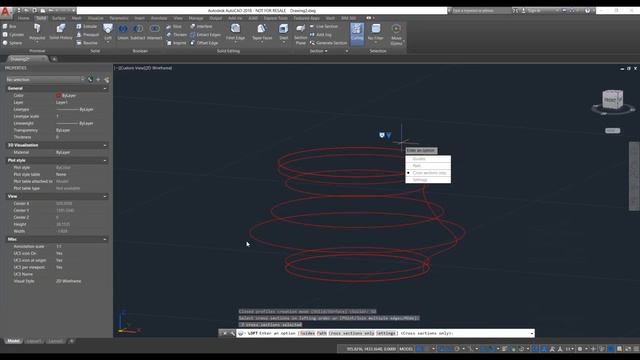The width and height of the screenshot is (640, 360).
Task: Click the Layer value Layer1 in Properties
Action: point(62,102)
